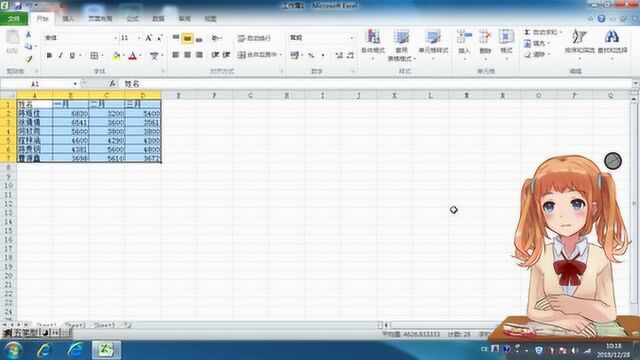Switch to the Page Layout (页面布局) tab
The width and height of the screenshot is (640, 360).
[100, 19]
